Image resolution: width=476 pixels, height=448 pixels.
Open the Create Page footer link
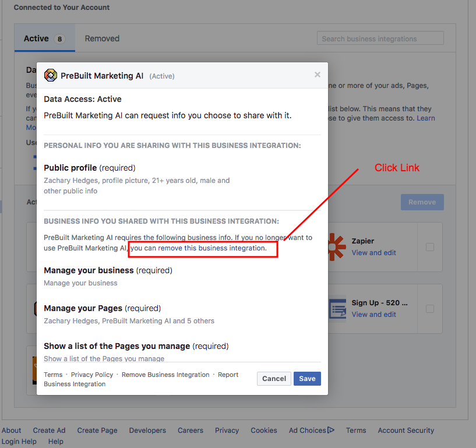97,430
